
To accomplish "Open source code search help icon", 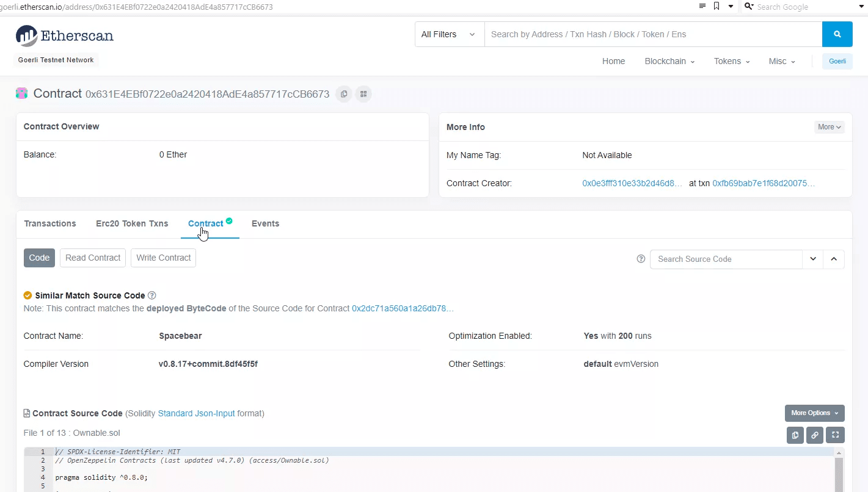I will 641,259.
